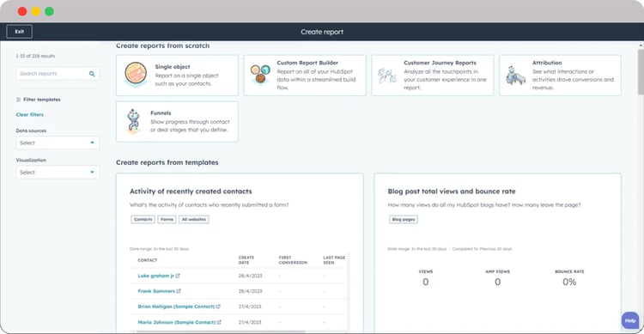Choose the Customer Journey Reports icon

click(387, 76)
